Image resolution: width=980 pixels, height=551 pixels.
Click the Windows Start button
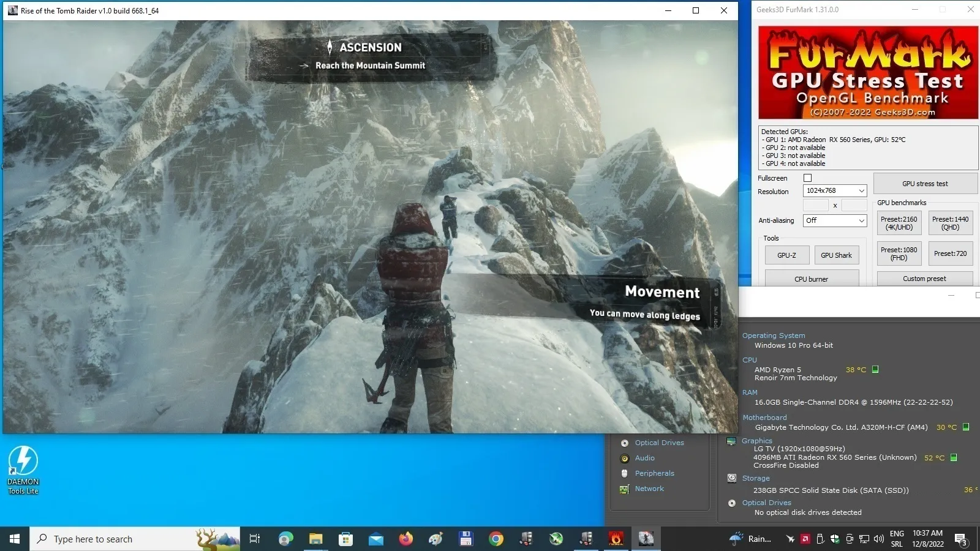pos(15,539)
